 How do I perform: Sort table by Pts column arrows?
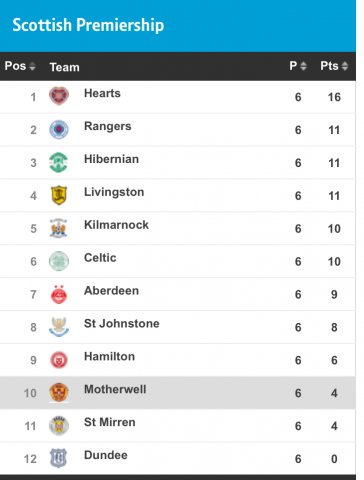pyautogui.click(x=345, y=66)
